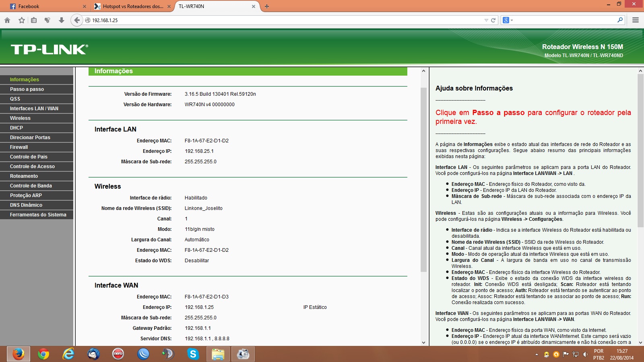Image resolution: width=644 pixels, height=362 pixels.
Task: Open the Wireless sidebar menu
Action: click(37, 118)
